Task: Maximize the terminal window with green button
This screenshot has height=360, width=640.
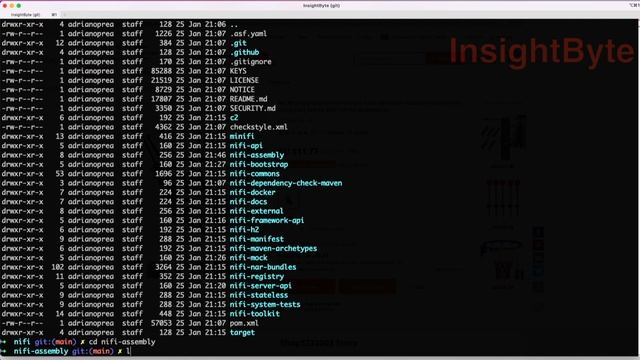Action: pyautogui.click(x=19, y=6)
